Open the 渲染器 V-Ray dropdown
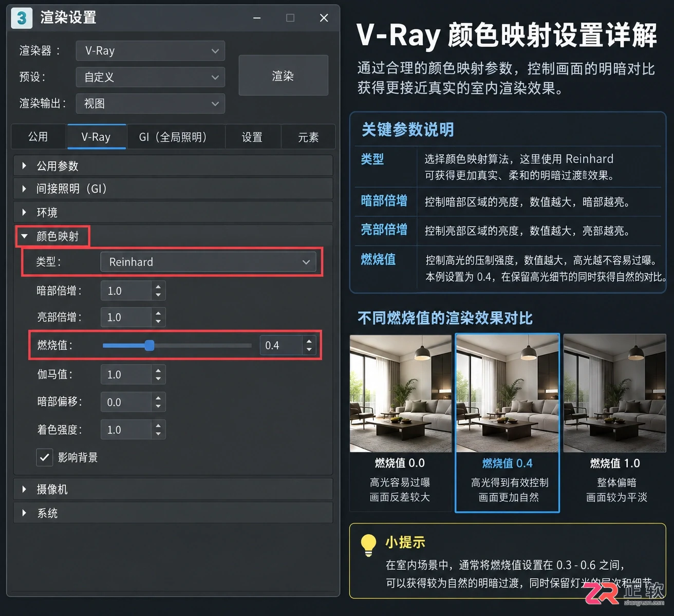 (150, 51)
